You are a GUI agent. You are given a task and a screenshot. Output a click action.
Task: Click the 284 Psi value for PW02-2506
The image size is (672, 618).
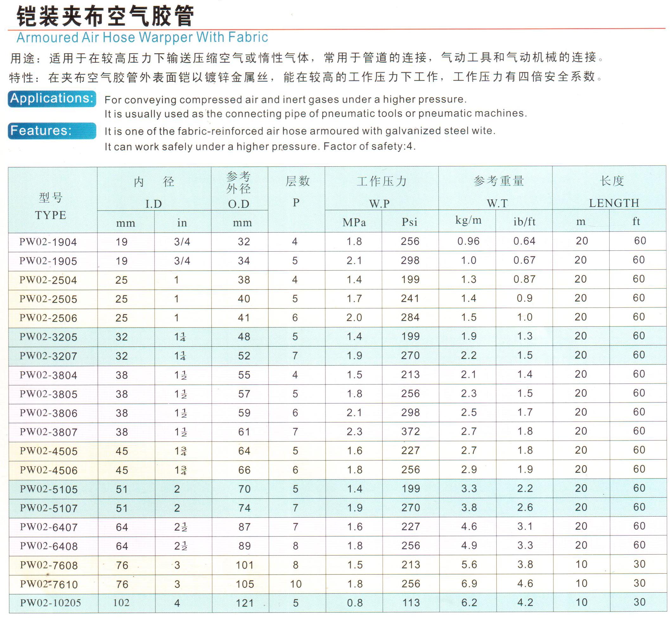(410, 317)
